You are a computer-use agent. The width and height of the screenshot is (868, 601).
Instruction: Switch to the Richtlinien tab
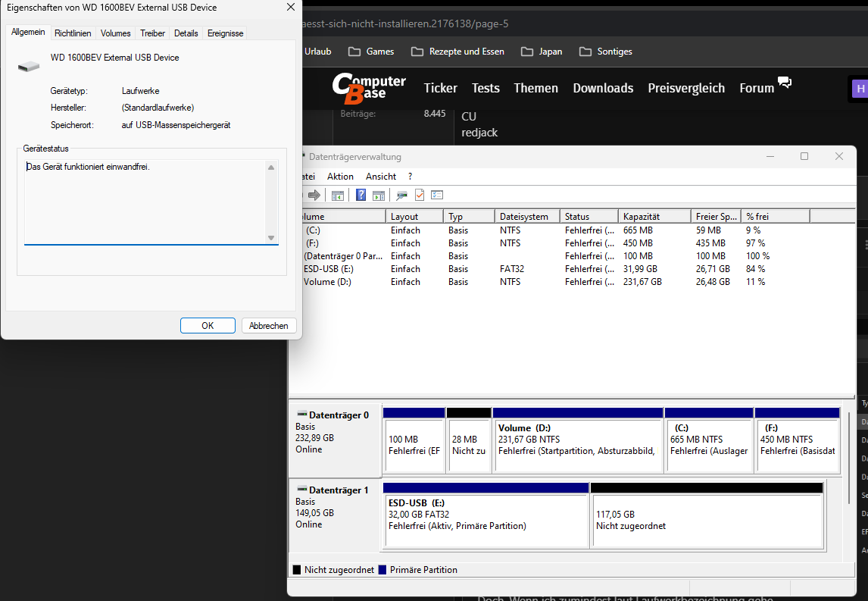tap(73, 33)
